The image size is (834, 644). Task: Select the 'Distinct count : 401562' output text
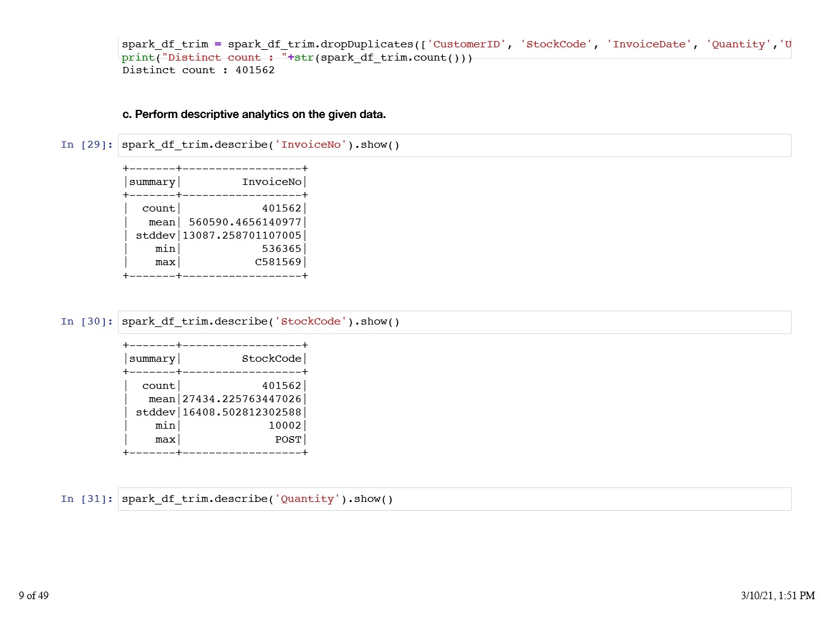(198, 70)
